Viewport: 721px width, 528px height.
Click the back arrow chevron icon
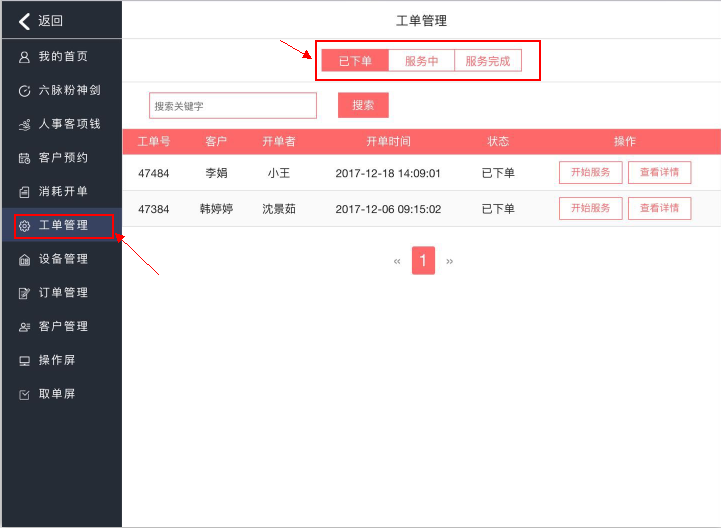coord(24,21)
